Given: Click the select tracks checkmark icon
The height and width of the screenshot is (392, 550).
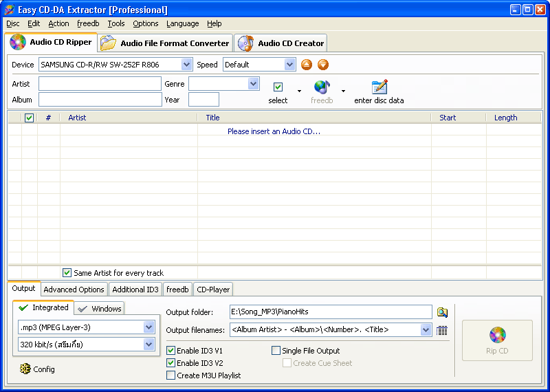Looking at the screenshot, I should click(278, 87).
